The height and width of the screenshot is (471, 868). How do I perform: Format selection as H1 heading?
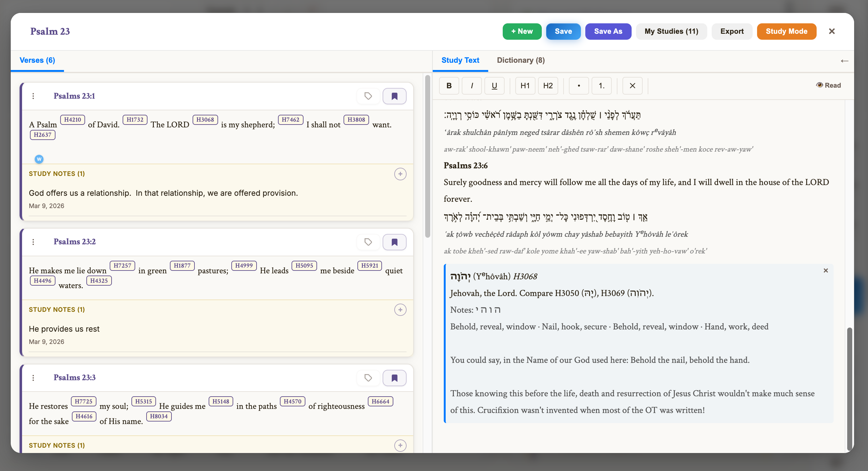[525, 86]
